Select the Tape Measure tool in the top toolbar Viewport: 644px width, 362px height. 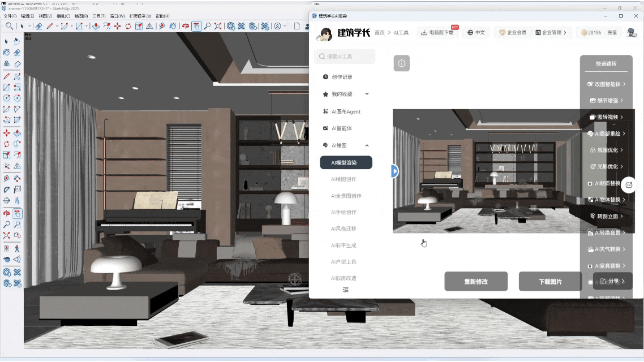tap(162, 26)
